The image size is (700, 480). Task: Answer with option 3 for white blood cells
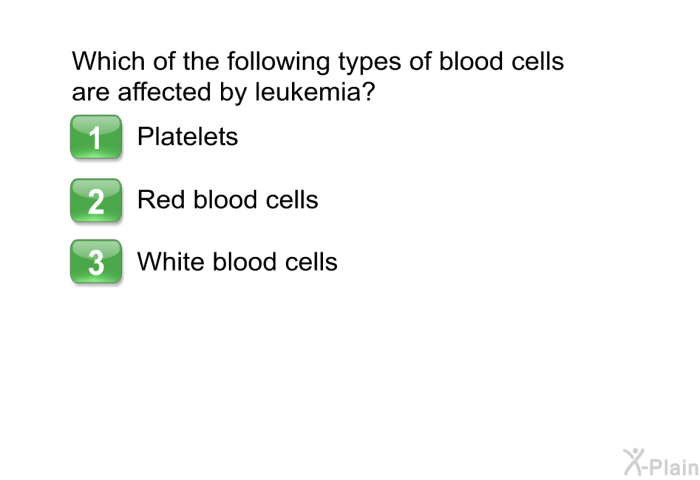[x=96, y=262]
